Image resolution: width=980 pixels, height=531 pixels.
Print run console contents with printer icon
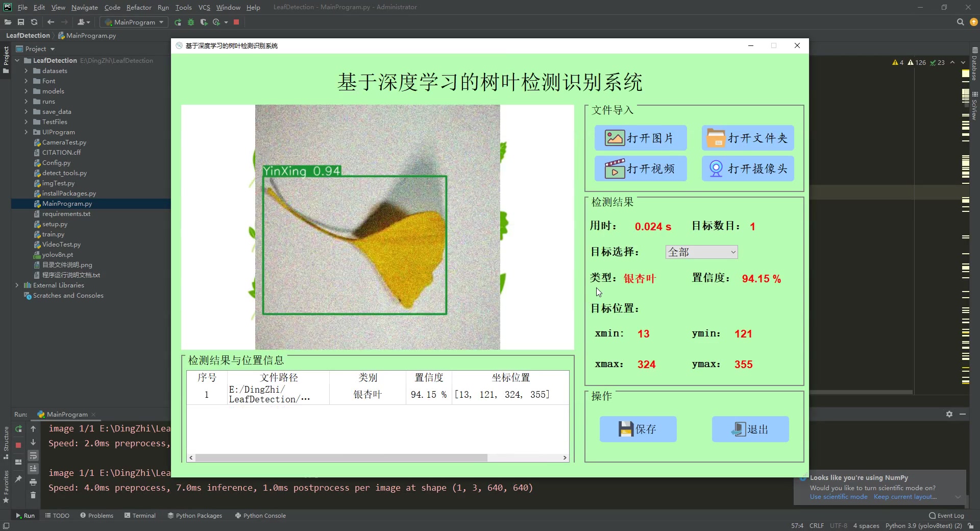pyautogui.click(x=33, y=483)
